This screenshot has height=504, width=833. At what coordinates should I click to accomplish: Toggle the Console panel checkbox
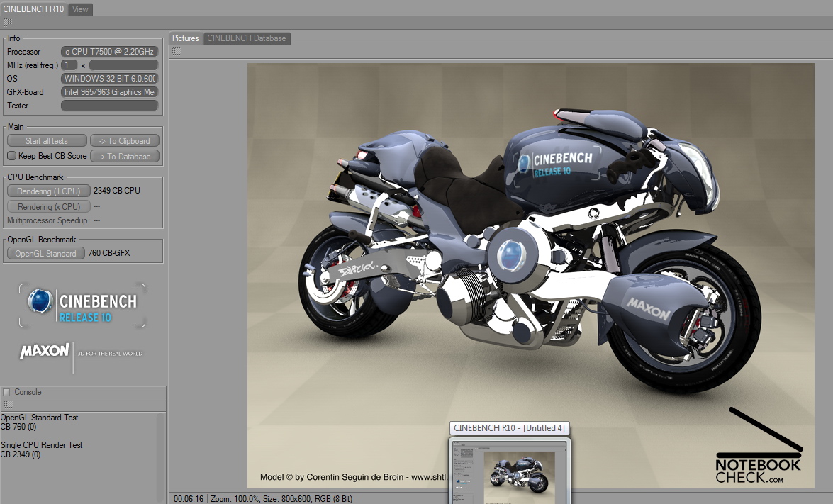coord(6,392)
